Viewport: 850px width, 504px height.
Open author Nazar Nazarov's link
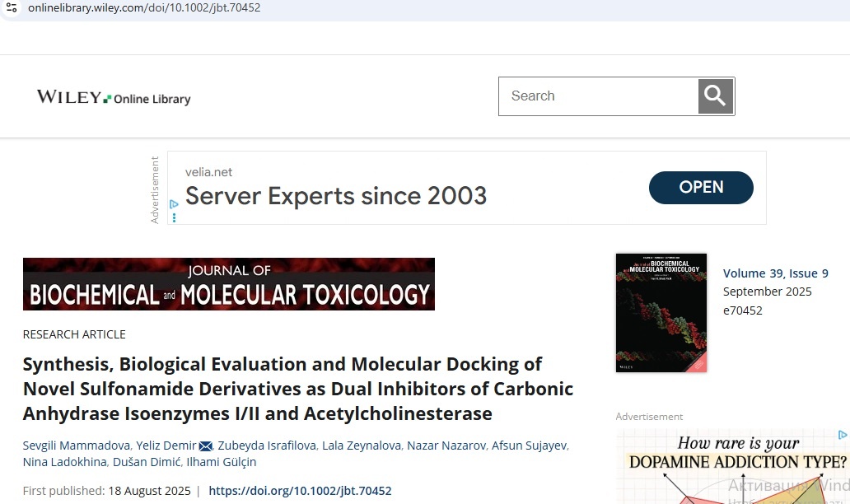click(446, 446)
